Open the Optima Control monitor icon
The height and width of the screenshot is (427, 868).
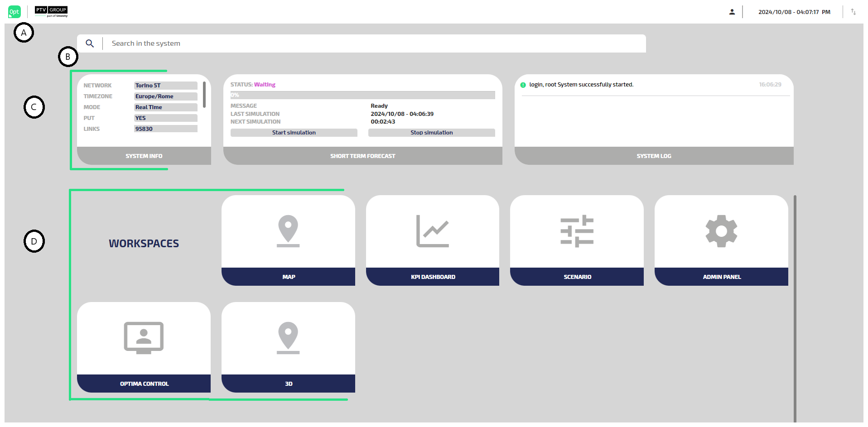tap(144, 338)
